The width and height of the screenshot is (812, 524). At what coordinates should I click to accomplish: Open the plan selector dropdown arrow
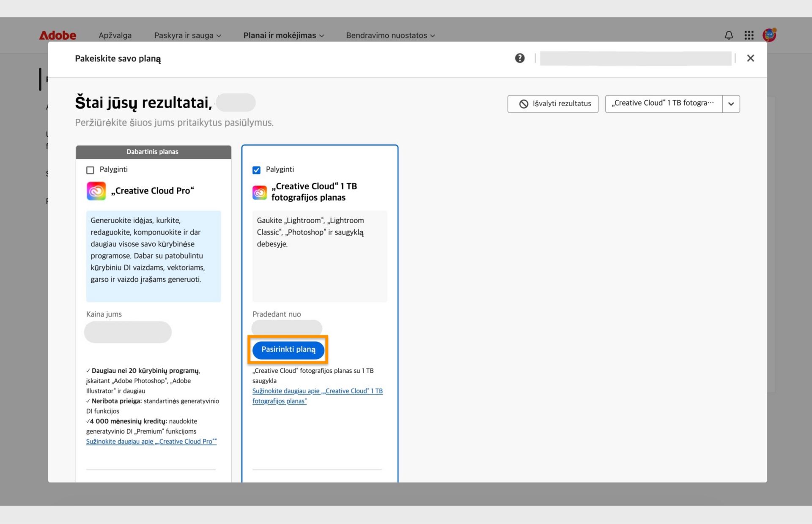click(x=731, y=104)
